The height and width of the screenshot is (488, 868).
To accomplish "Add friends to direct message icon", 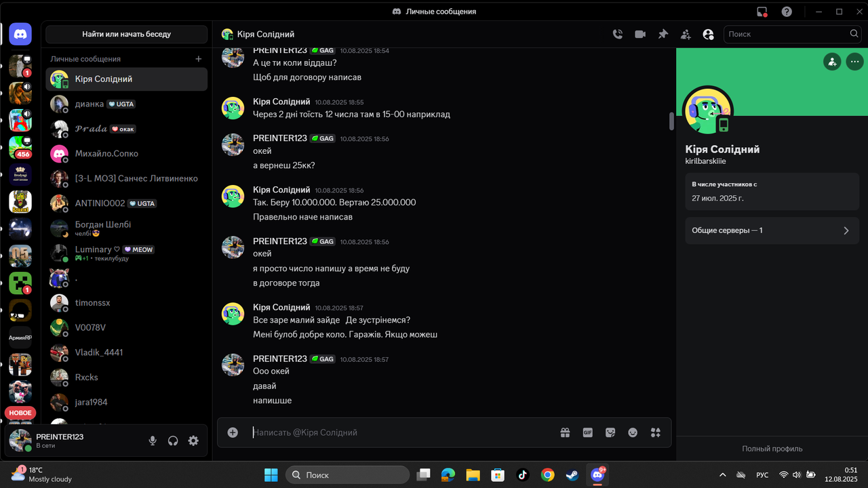I will point(686,34).
